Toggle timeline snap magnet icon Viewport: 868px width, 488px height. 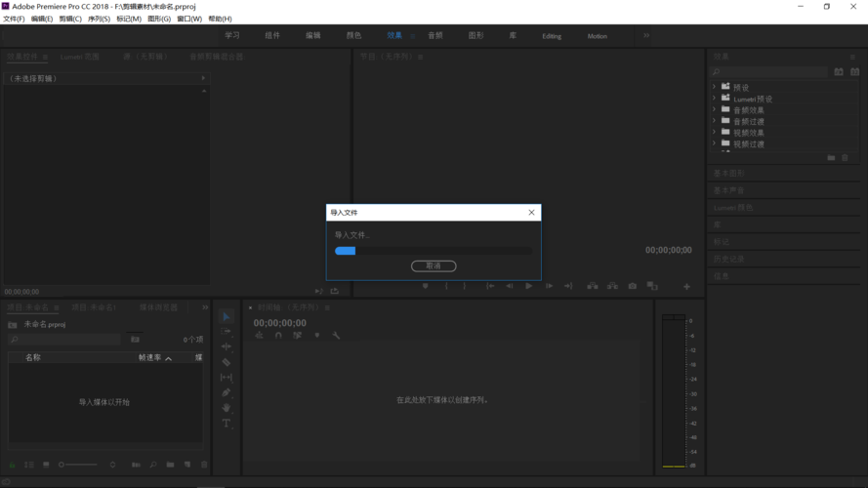point(278,336)
